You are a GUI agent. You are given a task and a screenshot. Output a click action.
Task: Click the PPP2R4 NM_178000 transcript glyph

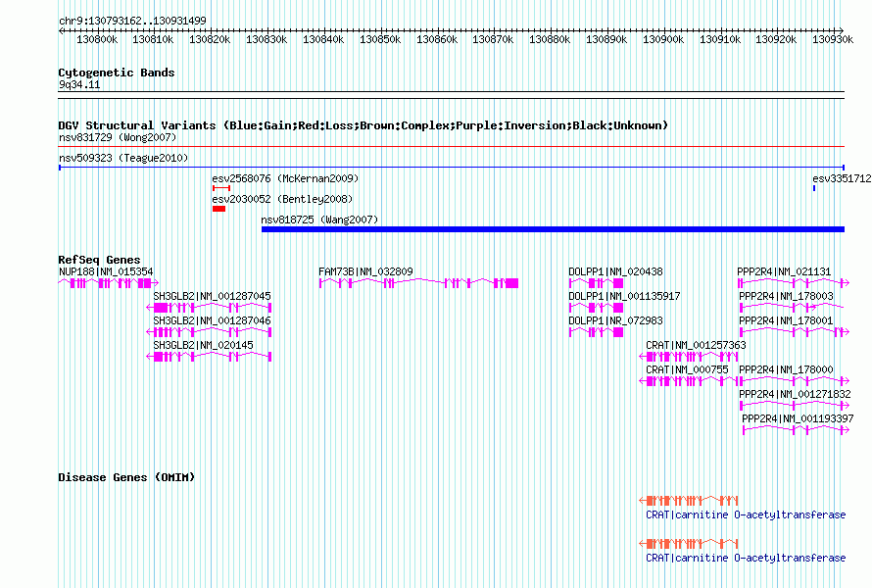[795, 381]
